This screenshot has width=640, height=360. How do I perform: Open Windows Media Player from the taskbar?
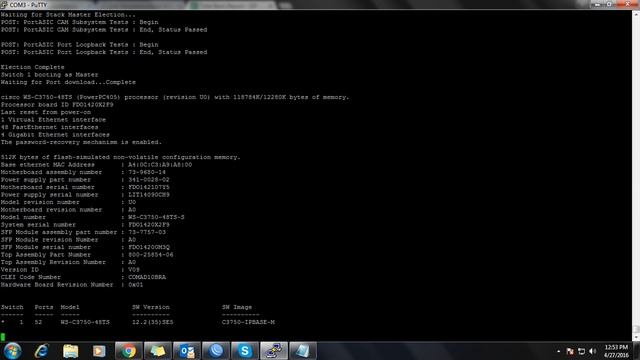coord(99,351)
